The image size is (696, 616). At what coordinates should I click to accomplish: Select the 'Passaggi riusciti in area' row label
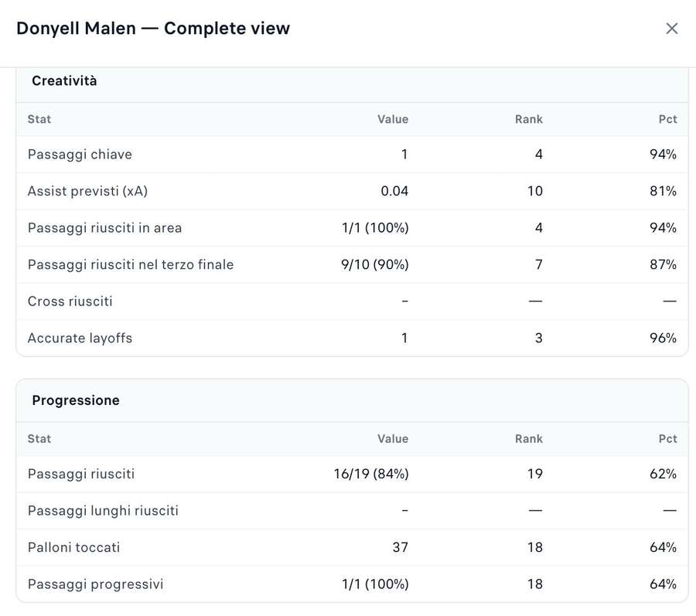pos(104,228)
